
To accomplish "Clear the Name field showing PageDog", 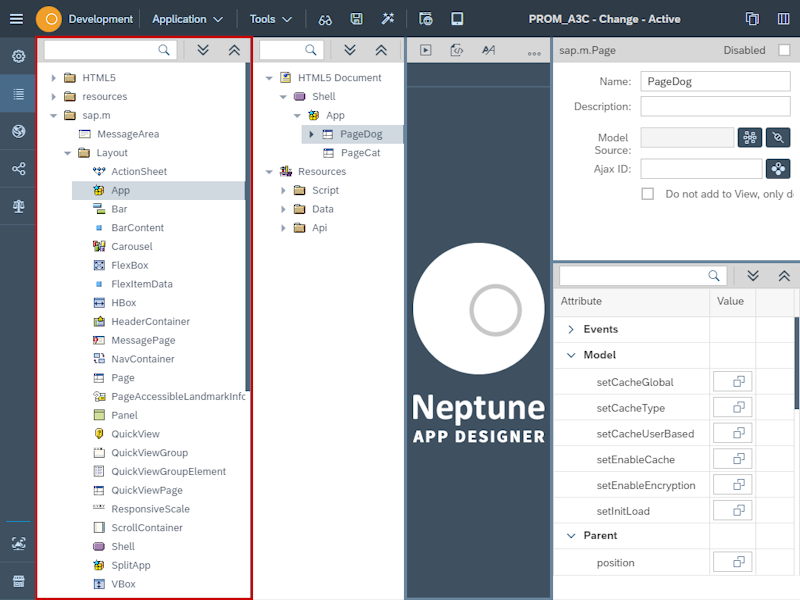I will point(712,81).
